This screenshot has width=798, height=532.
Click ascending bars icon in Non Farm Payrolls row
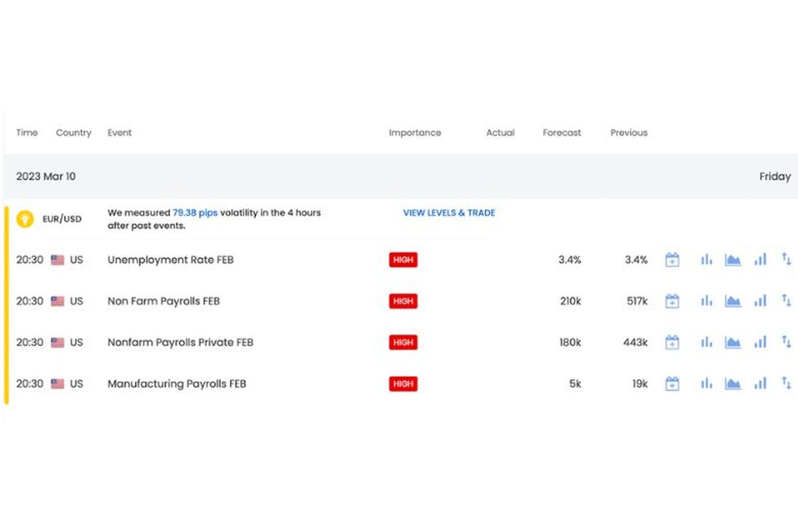pos(760,301)
